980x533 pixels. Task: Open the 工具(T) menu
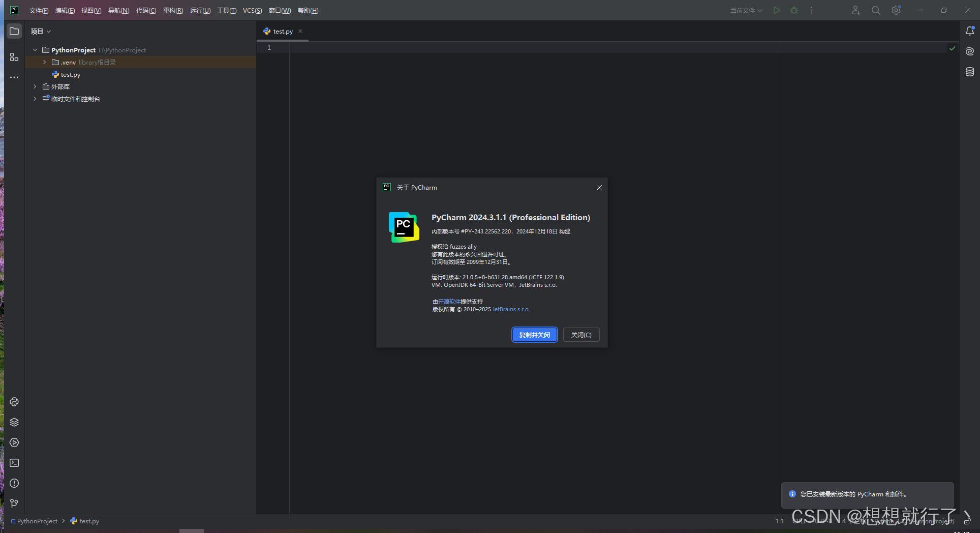[227, 11]
